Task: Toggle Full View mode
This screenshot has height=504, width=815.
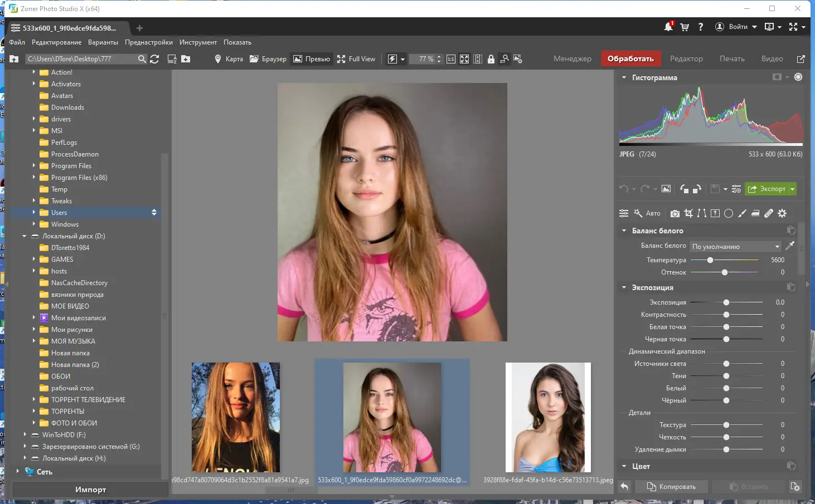Action: coord(356,59)
